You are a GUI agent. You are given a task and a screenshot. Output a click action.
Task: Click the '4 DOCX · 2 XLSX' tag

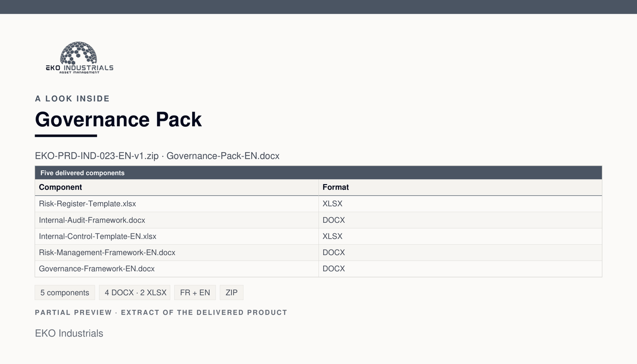click(135, 292)
